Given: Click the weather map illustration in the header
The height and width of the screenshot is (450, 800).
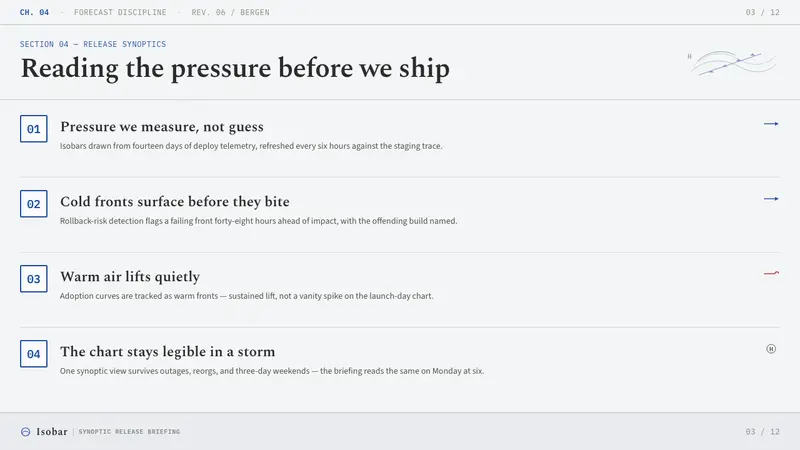Looking at the screenshot, I should click(x=733, y=63).
